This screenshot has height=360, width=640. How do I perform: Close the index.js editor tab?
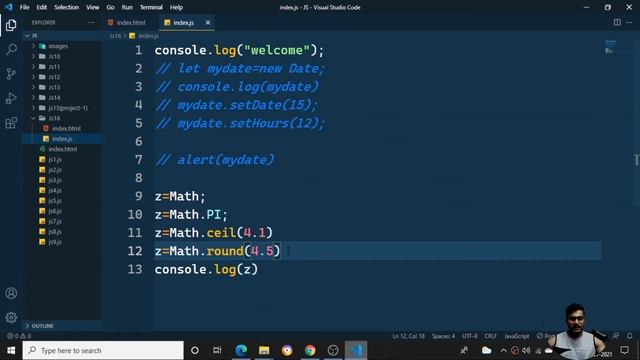click(208, 22)
